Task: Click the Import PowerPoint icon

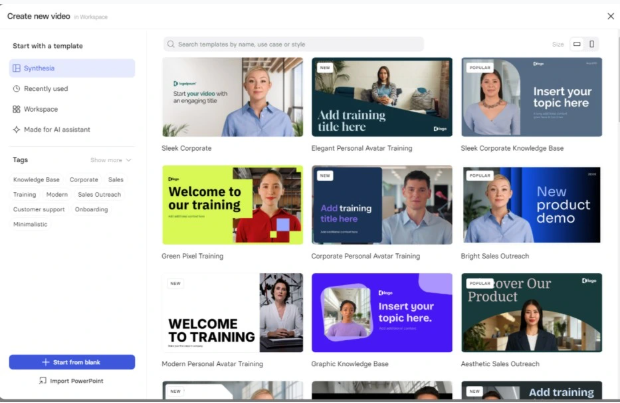Action: 43,381
